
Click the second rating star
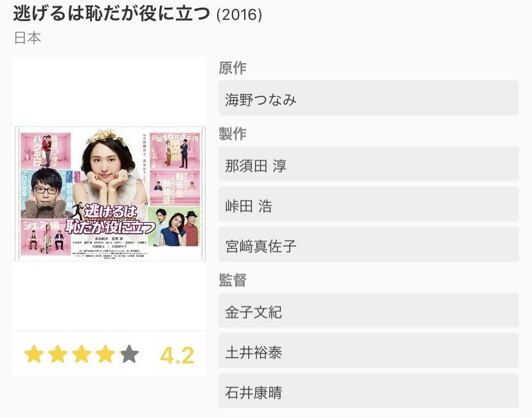pyautogui.click(x=58, y=354)
